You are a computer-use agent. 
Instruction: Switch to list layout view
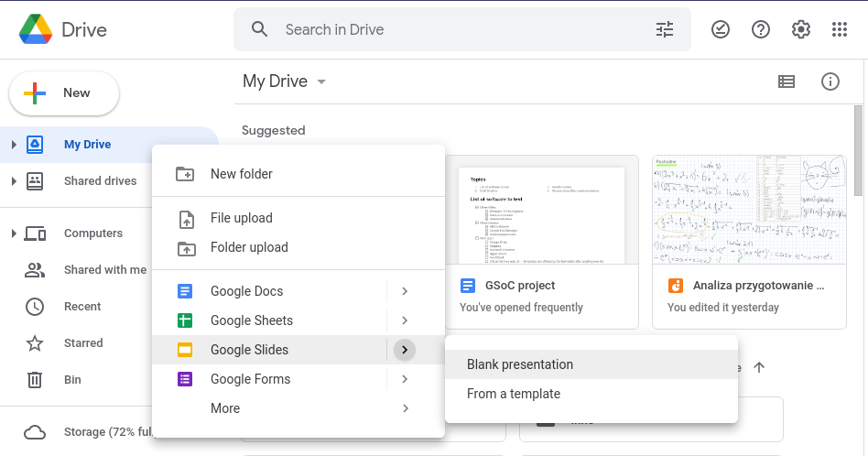pos(787,81)
